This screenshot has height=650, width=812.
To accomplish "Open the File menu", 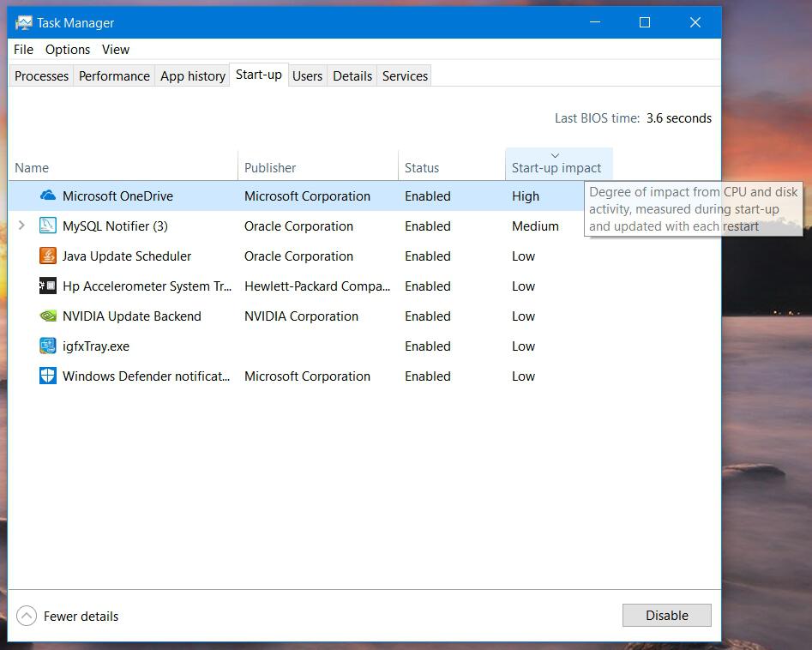I will [x=23, y=50].
